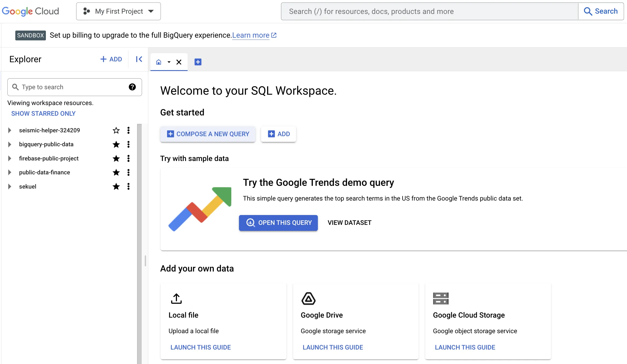Click the Google Cloud logo
Image resolution: width=627 pixels, height=364 pixels.
pos(30,11)
